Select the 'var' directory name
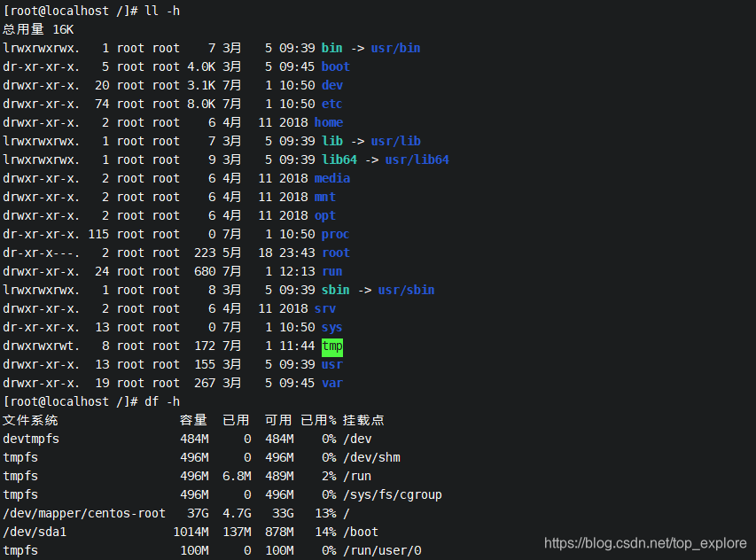The height and width of the screenshot is (560, 756). click(x=332, y=384)
